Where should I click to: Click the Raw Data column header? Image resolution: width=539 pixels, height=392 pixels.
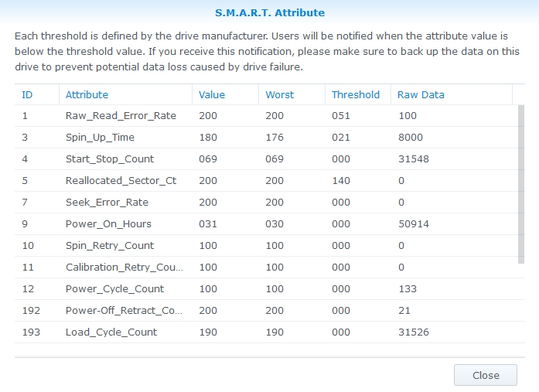(421, 94)
